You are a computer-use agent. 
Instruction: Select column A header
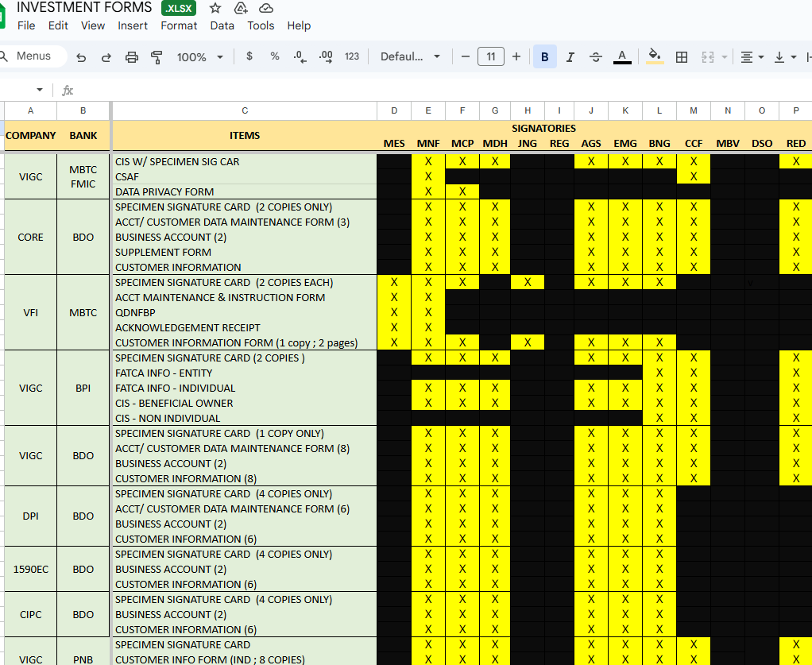coord(30,111)
